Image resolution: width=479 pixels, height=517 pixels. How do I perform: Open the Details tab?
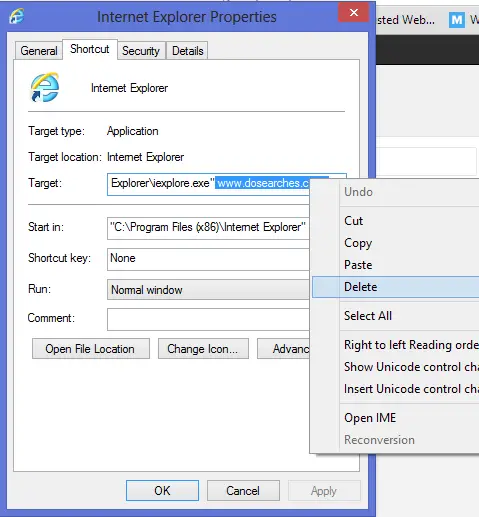[188, 51]
